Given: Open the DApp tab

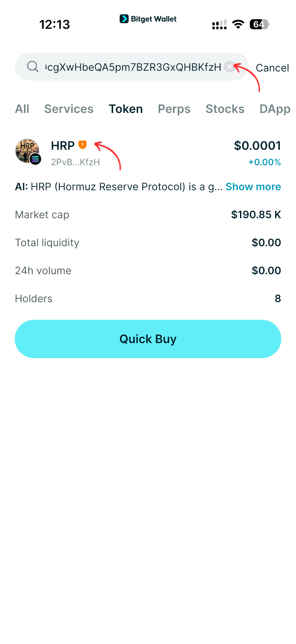Looking at the screenshot, I should (x=275, y=109).
